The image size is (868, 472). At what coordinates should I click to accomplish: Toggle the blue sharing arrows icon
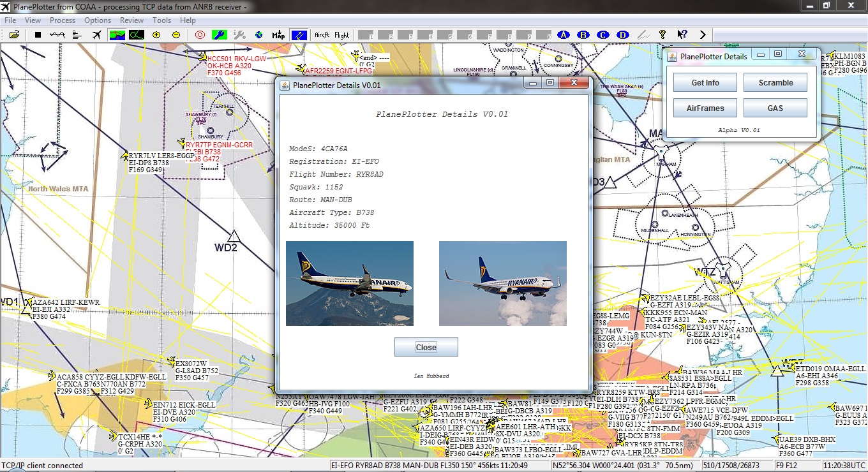coord(299,35)
